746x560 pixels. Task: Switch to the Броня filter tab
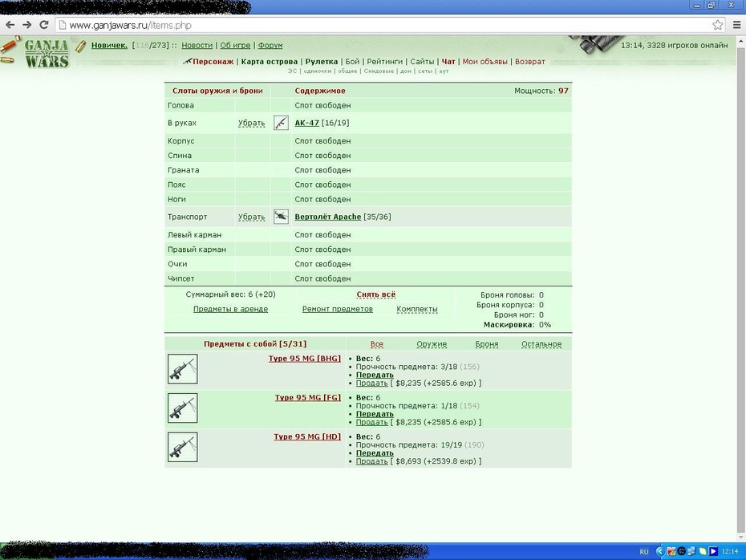(x=487, y=344)
